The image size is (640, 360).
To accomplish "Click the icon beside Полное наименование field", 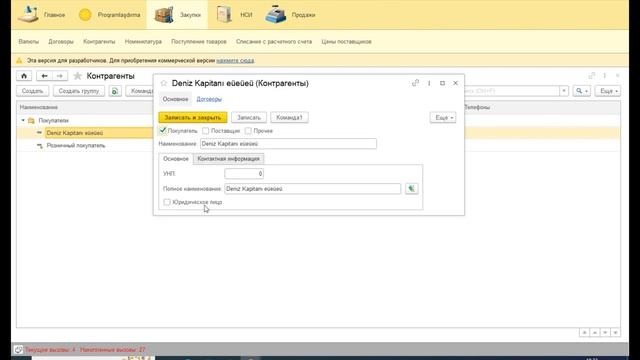I will click(411, 189).
